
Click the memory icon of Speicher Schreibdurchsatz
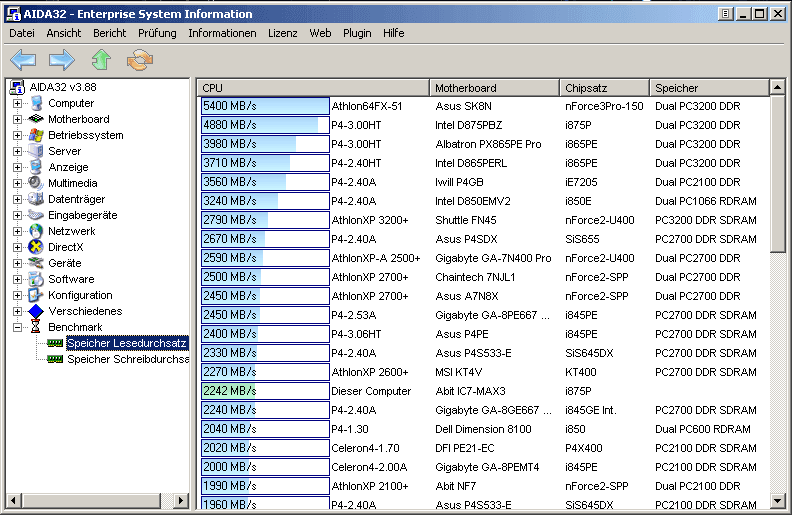55,359
